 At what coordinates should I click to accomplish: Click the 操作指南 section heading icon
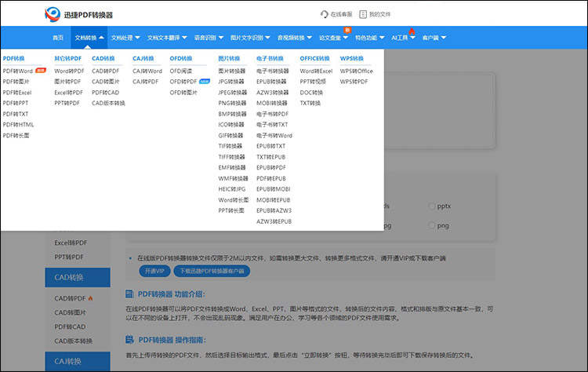tap(129, 340)
